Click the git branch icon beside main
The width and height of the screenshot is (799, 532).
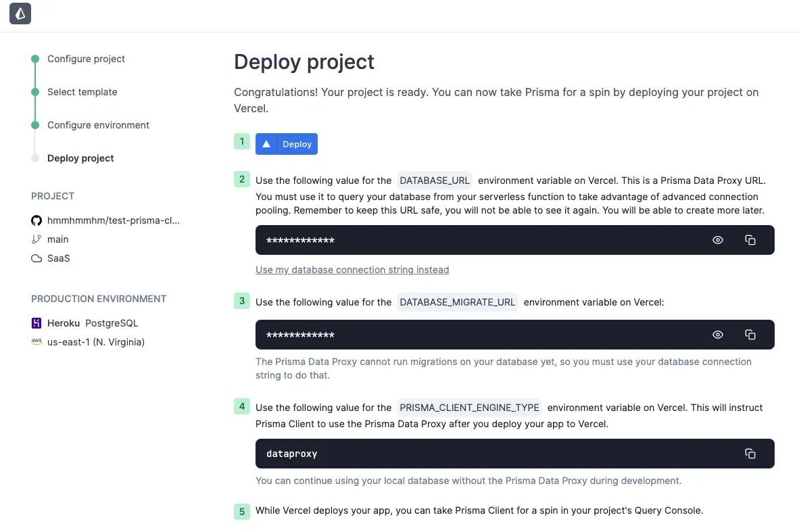coord(37,239)
